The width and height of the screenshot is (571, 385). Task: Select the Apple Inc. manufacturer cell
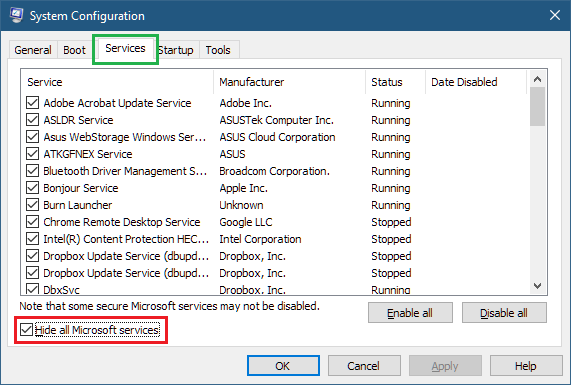tap(243, 188)
